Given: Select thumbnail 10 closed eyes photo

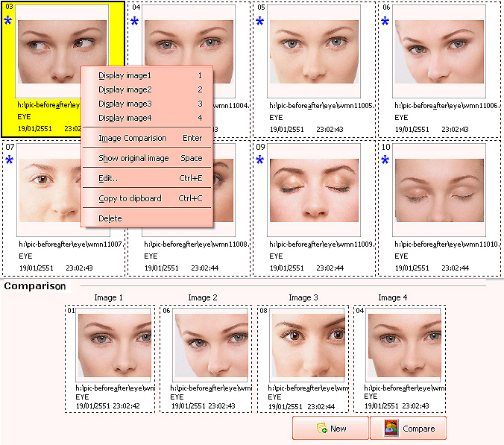Looking at the screenshot, I should (439, 190).
